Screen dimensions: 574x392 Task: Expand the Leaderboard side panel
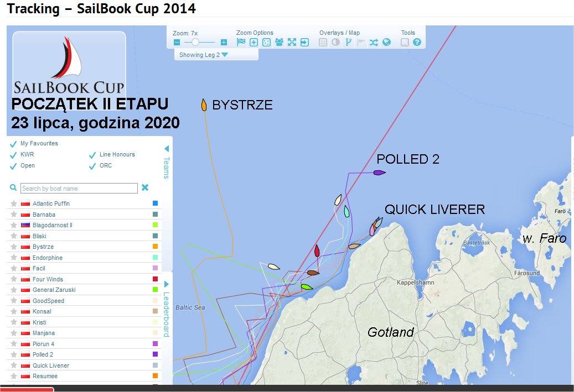click(167, 284)
